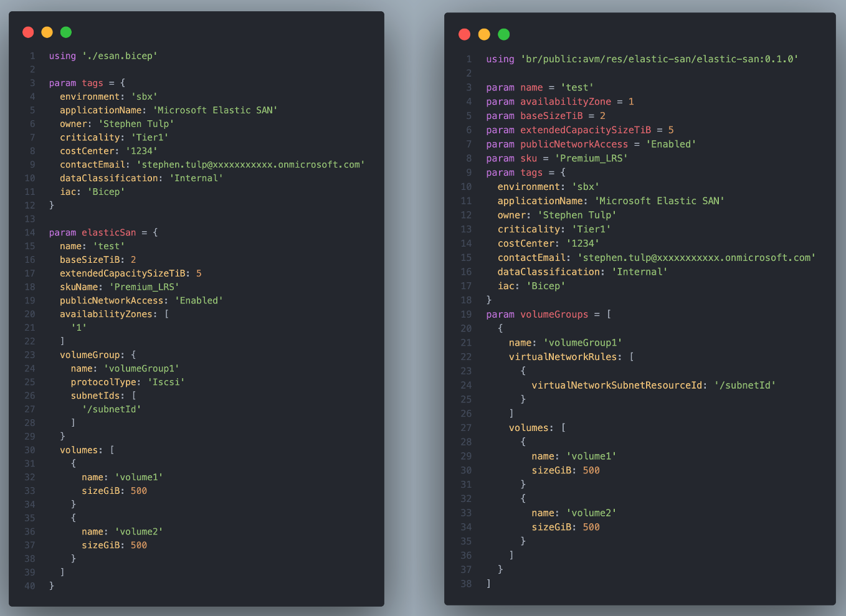846x616 pixels.
Task: Click the line "param availabilityZone = 1"
Action: pos(560,102)
